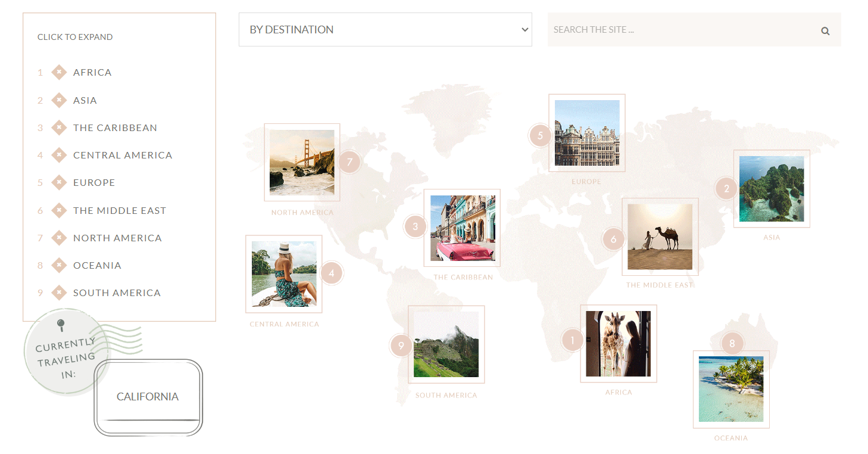Click the diamond icon beside The Middle East
This screenshot has height=454, width=868.
click(x=58, y=210)
